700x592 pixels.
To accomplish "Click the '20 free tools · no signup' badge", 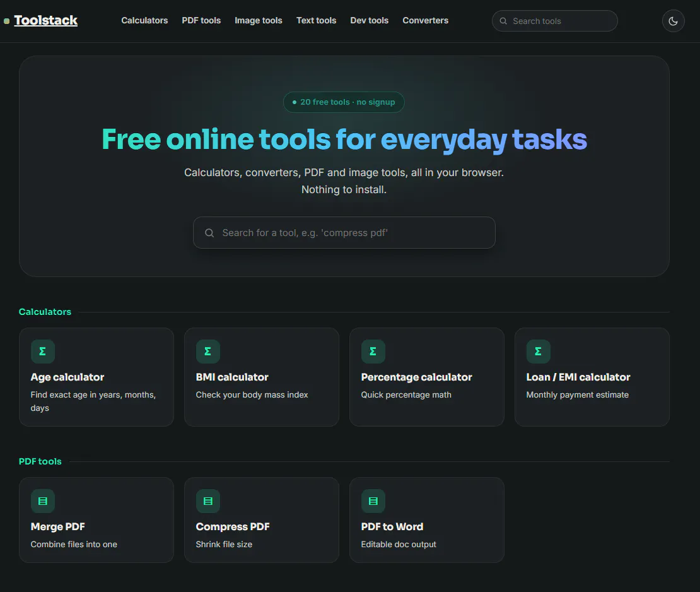I will coord(344,102).
